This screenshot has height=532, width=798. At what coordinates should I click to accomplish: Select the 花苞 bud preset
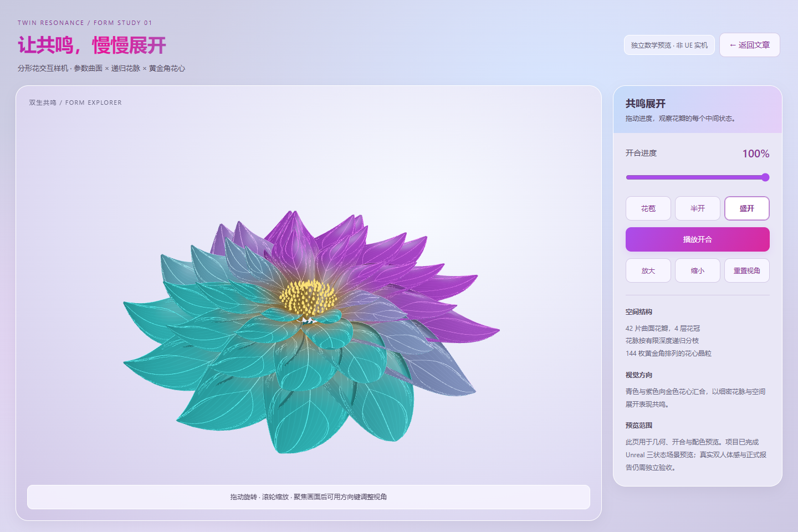(648, 208)
